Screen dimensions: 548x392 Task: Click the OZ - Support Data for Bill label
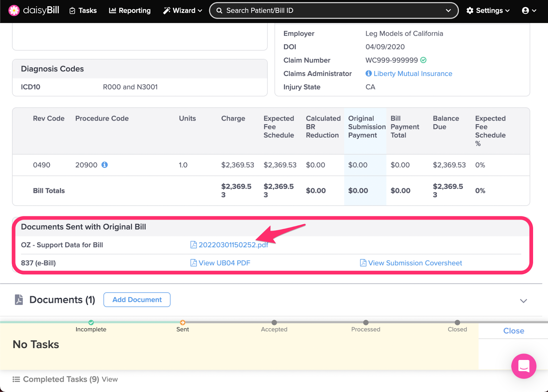click(x=62, y=245)
